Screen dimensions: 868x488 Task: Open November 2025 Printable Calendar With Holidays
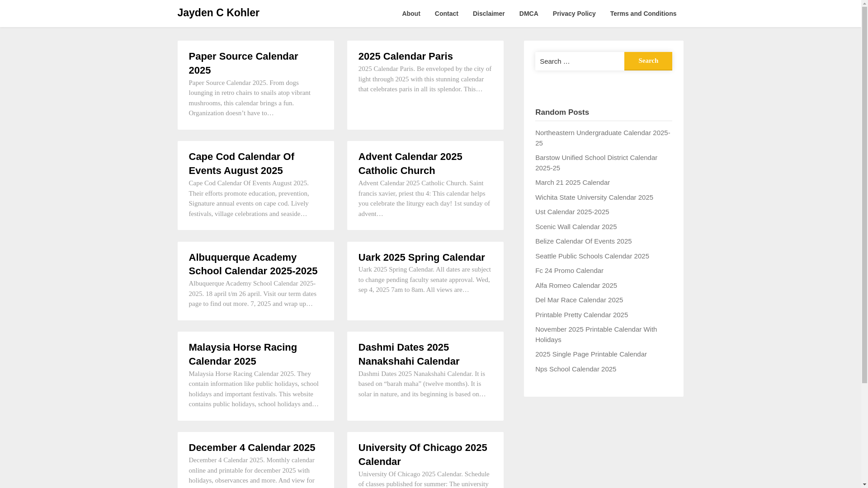[x=596, y=334]
